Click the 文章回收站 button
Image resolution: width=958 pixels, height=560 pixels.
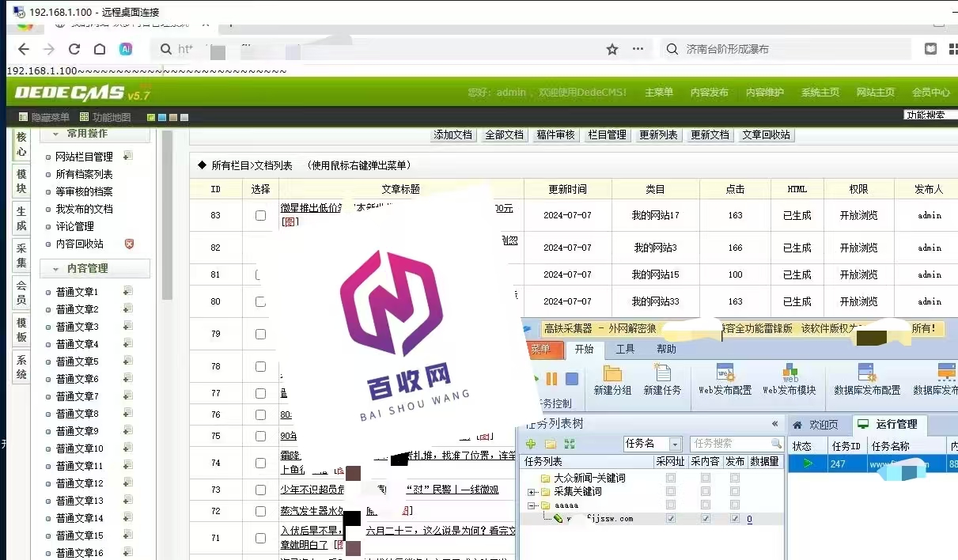pos(766,134)
